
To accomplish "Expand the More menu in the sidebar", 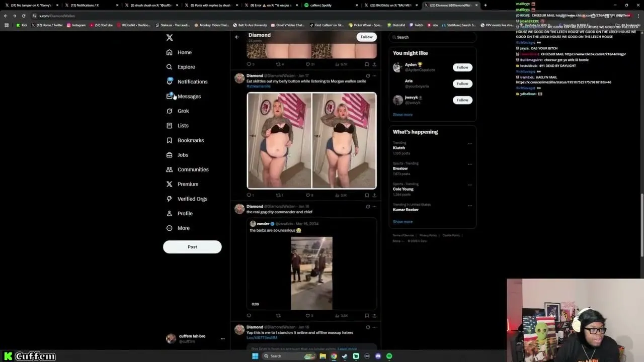I will (x=178, y=228).
